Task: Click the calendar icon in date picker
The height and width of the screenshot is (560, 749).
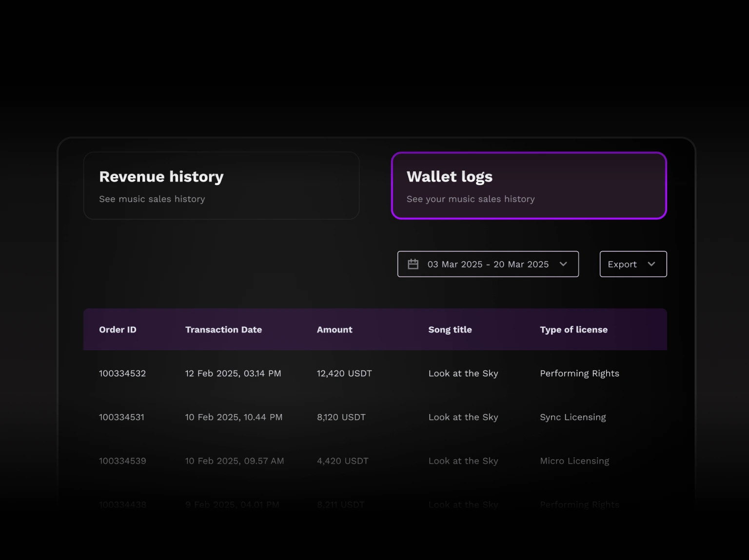Action: [x=413, y=264]
